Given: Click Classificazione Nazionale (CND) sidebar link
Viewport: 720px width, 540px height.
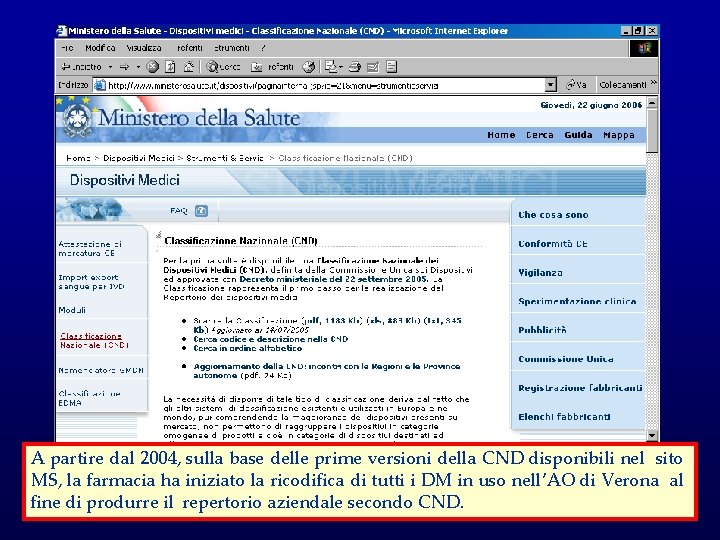Looking at the screenshot, I should pos(94,340).
